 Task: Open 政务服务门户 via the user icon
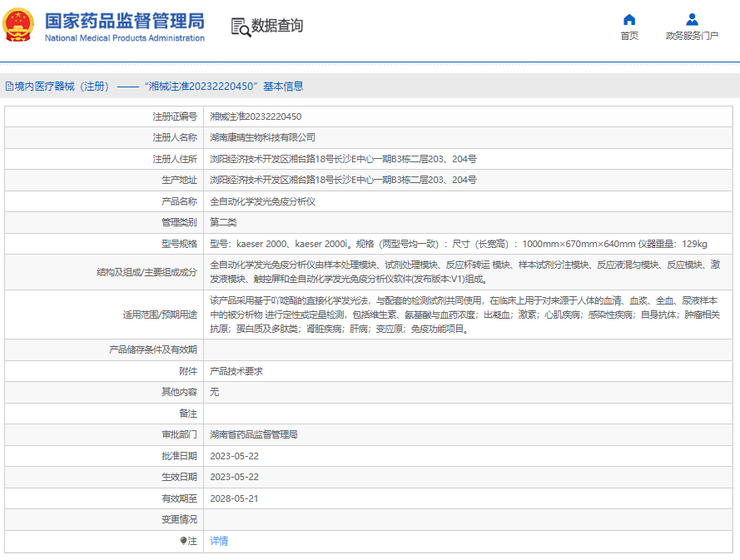tap(692, 19)
